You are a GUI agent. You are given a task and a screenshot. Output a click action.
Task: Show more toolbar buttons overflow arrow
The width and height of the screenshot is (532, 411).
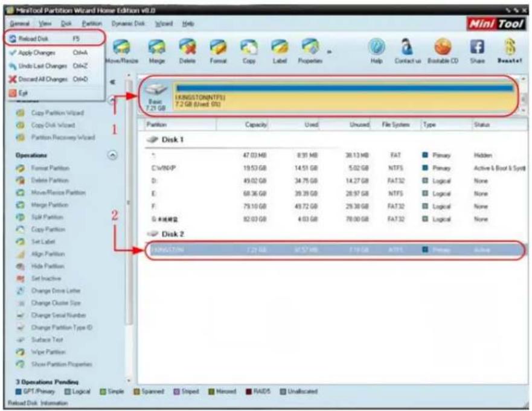click(x=328, y=52)
